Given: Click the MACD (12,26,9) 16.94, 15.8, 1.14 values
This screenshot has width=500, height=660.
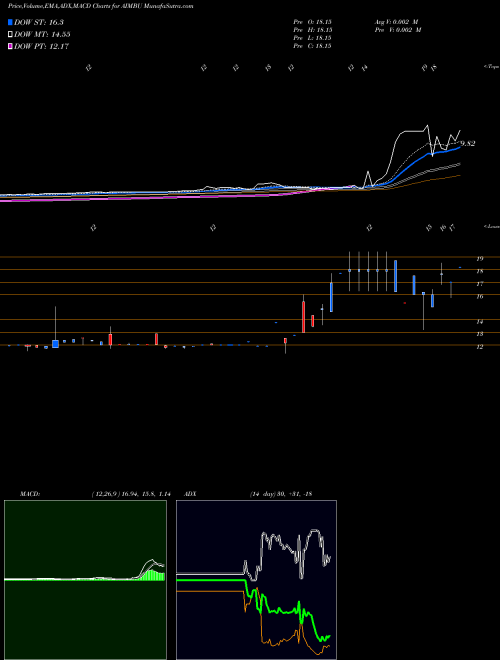Looking at the screenshot, I should click(131, 494).
